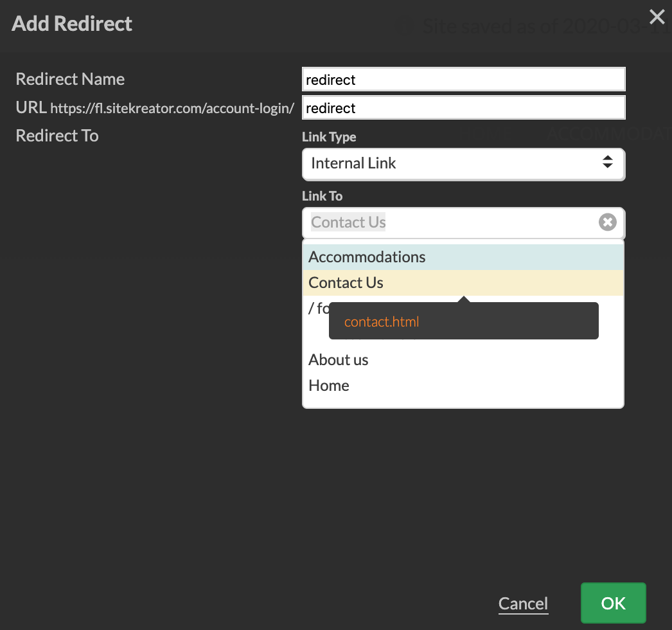Cancel the redirect dialog
The image size is (672, 630).
point(523,604)
